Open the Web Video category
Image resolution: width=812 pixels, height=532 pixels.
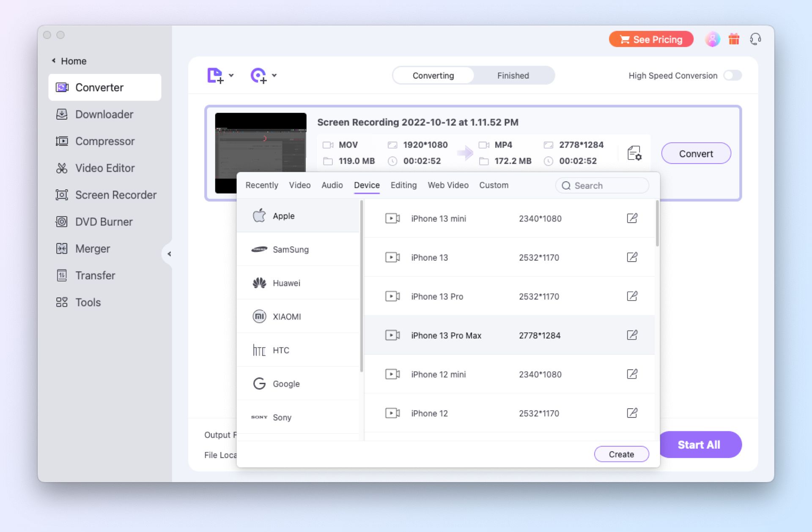coord(448,185)
